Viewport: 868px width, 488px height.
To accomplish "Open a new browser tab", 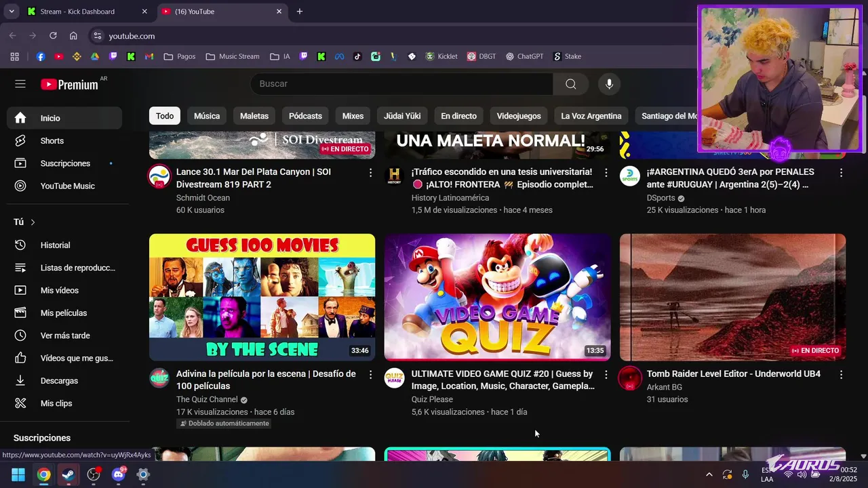I will (300, 12).
